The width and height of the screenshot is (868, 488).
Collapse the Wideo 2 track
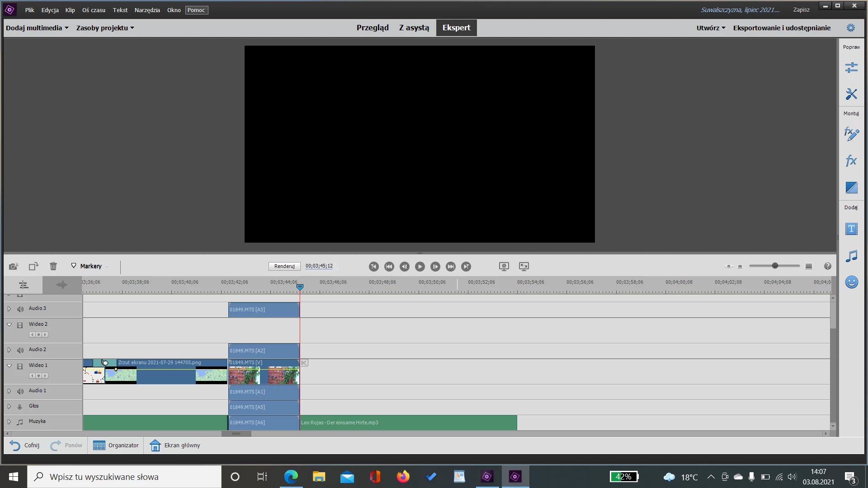(9, 324)
